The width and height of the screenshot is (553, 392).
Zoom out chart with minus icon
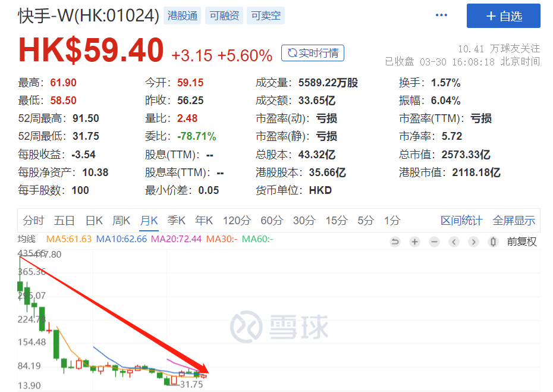(435, 242)
